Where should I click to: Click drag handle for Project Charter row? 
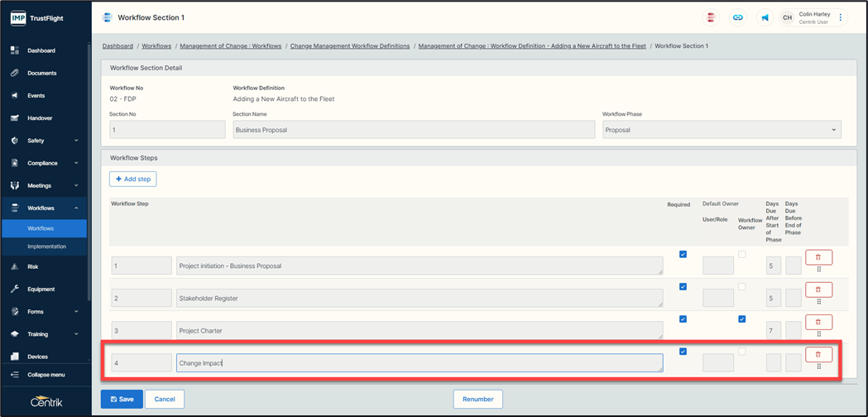pyautogui.click(x=818, y=333)
